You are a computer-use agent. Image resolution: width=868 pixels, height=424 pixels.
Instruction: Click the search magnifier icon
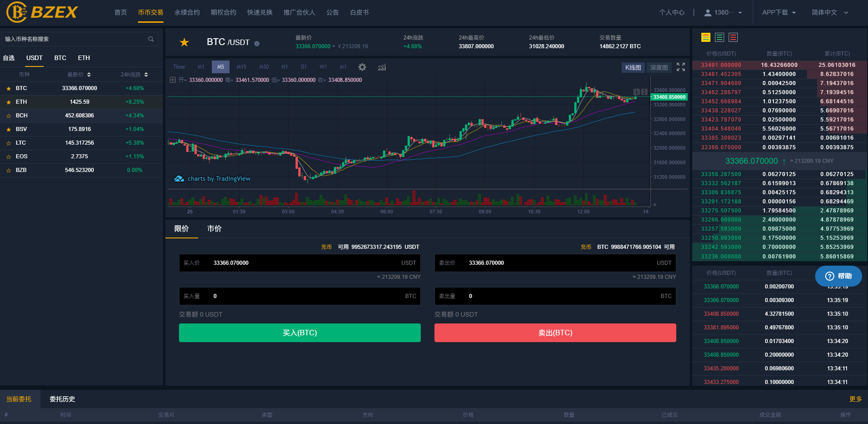(151, 39)
